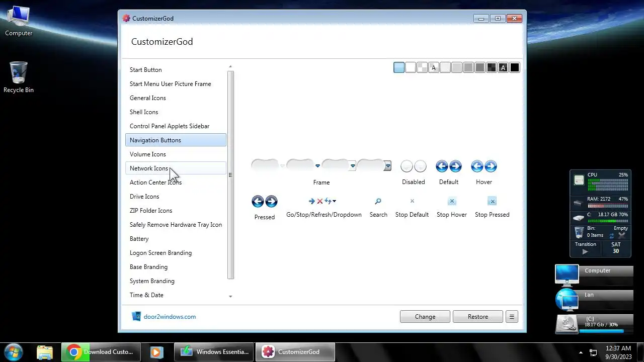644x362 pixels.
Task: Select the Pressed forward arrow icon
Action: pyautogui.click(x=271, y=202)
